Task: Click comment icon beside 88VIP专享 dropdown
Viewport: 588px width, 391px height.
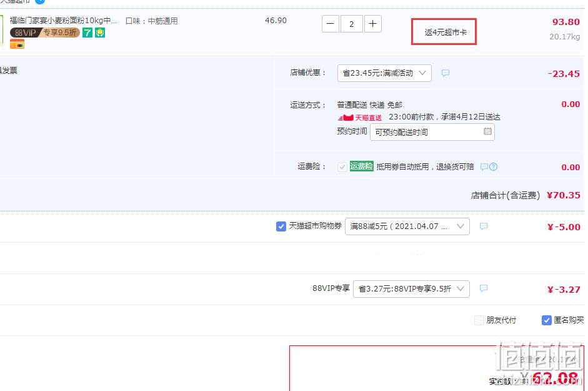Action: click(x=484, y=288)
